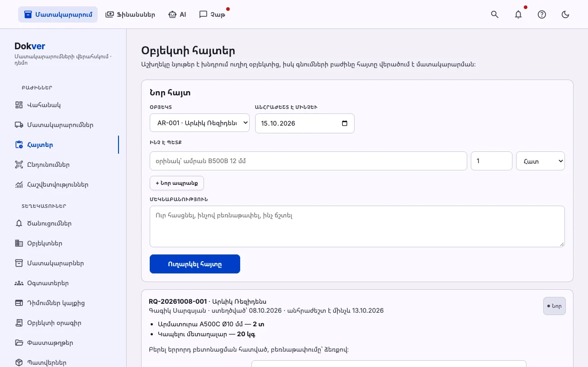This screenshot has height=367, width=588.
Task: Open notifications bell in top bar
Action: [x=518, y=14]
